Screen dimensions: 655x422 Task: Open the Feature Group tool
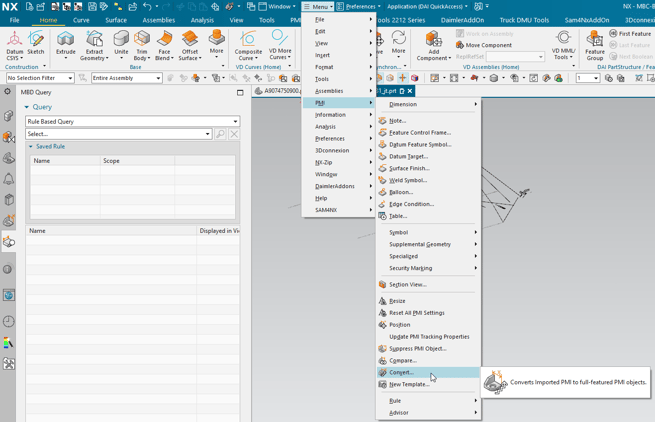595,41
